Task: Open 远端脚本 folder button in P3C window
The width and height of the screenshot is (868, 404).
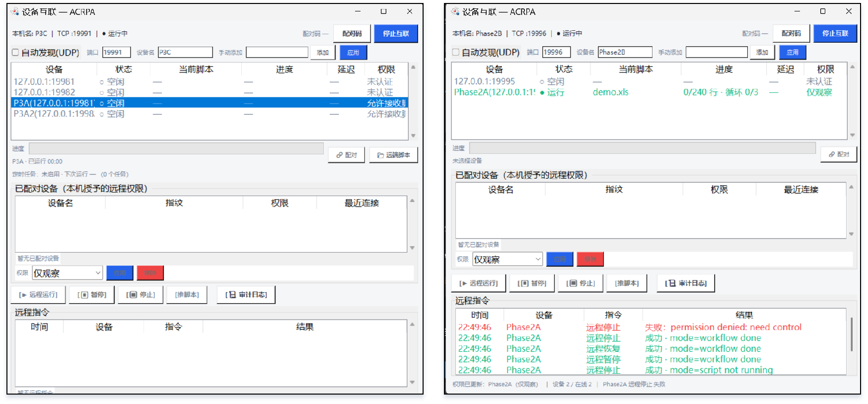Action: point(393,155)
